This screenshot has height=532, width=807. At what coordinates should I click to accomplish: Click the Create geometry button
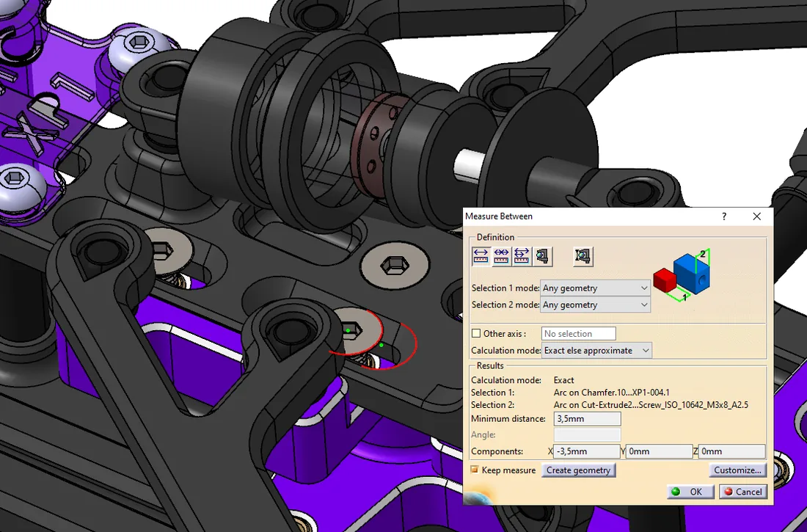click(x=579, y=470)
